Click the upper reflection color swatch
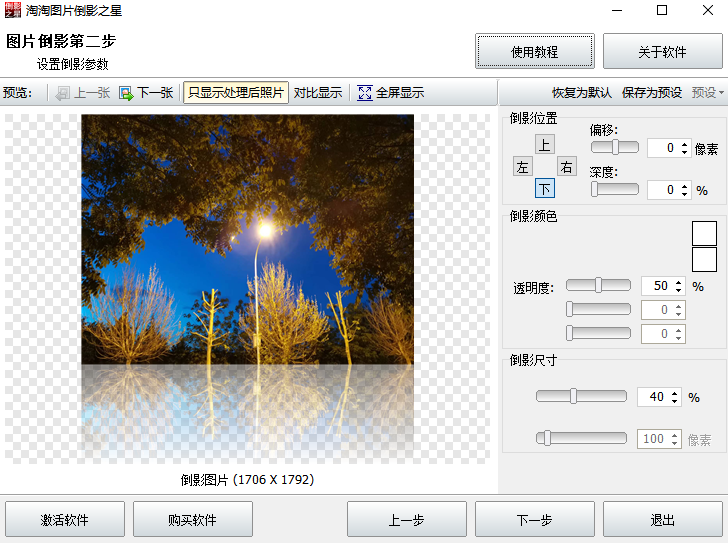The image size is (728, 543). (704, 233)
